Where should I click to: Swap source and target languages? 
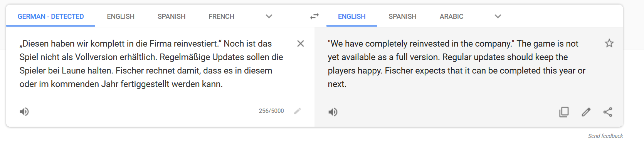coord(314,16)
